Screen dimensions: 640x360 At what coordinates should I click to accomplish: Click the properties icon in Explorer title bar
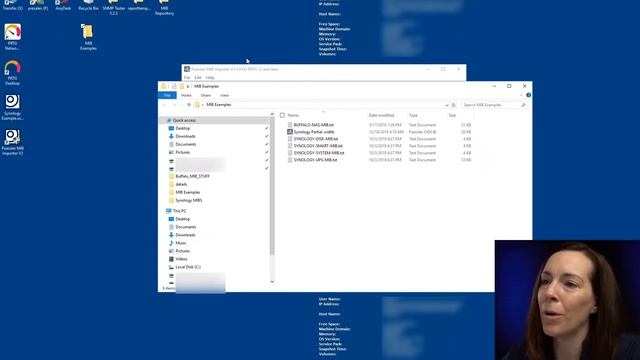pos(174,86)
